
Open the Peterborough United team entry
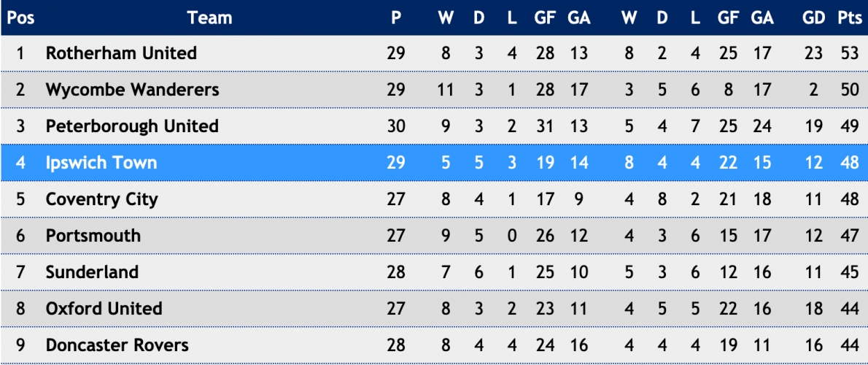point(132,126)
